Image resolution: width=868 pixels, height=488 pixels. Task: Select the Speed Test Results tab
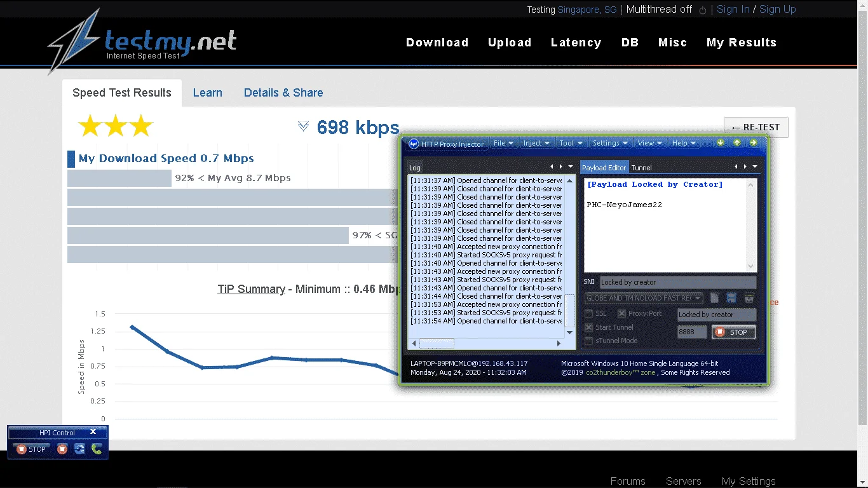(122, 93)
